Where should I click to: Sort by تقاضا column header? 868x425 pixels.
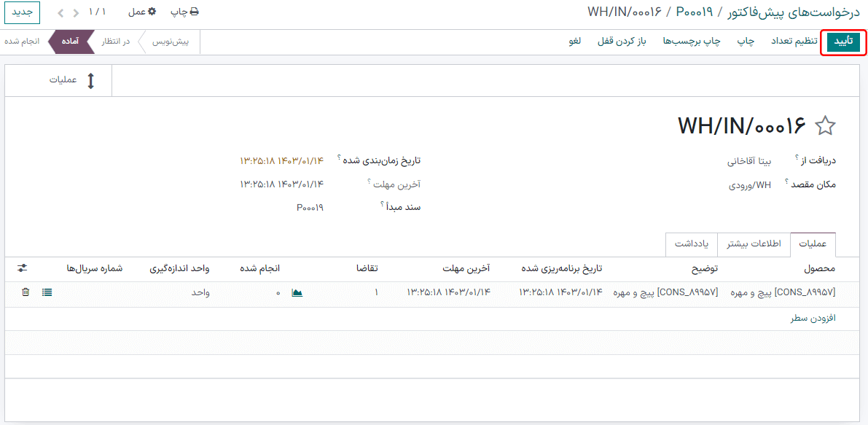point(367,268)
